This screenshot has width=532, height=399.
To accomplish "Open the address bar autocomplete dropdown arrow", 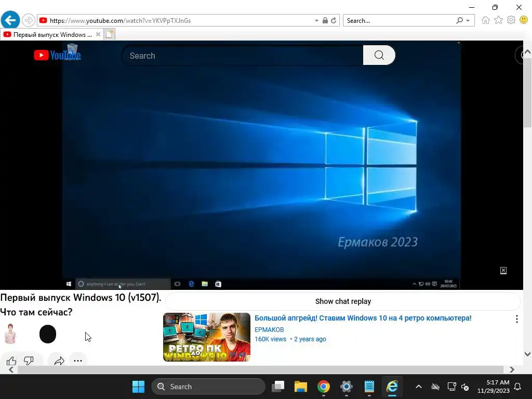I will pos(316,21).
